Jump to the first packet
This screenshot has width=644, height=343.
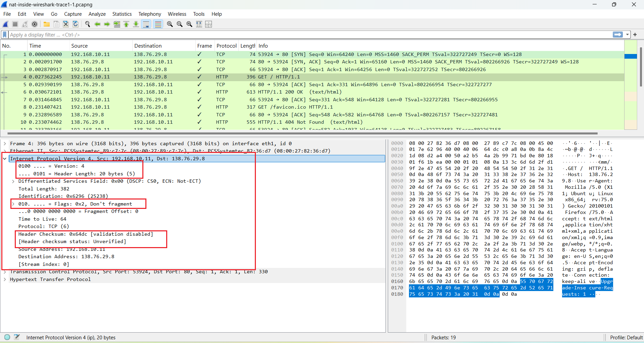pyautogui.click(x=127, y=24)
